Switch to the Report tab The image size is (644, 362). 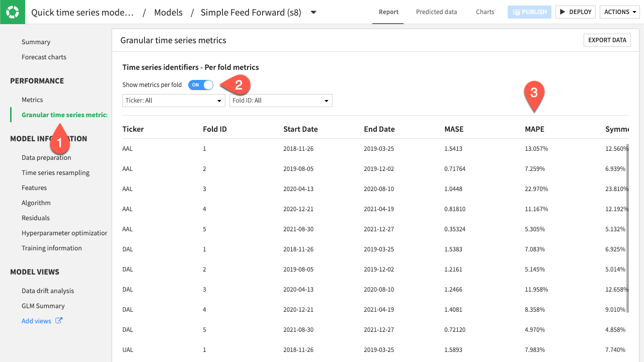tap(388, 12)
